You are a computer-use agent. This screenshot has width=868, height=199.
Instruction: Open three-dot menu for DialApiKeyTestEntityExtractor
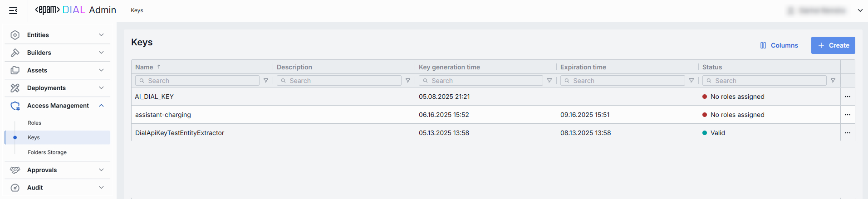point(847,133)
